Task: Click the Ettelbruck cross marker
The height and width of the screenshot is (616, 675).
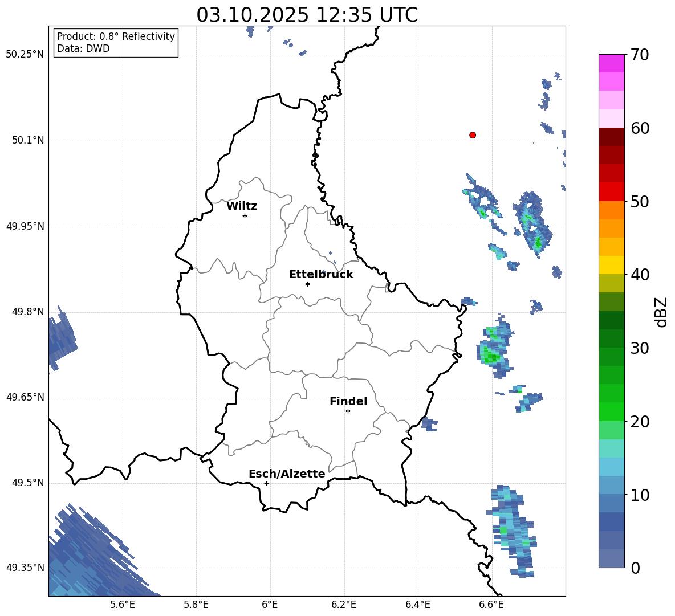Action: coord(307,284)
